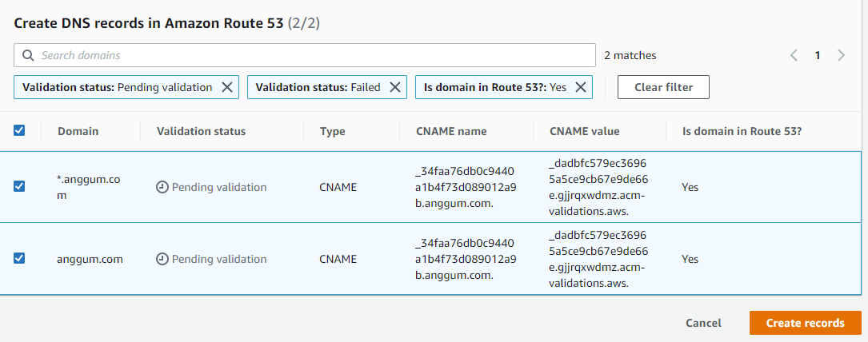Image resolution: width=868 pixels, height=342 pixels.
Task: Click the clock icon in *.anggum.com row
Action: pos(162,187)
